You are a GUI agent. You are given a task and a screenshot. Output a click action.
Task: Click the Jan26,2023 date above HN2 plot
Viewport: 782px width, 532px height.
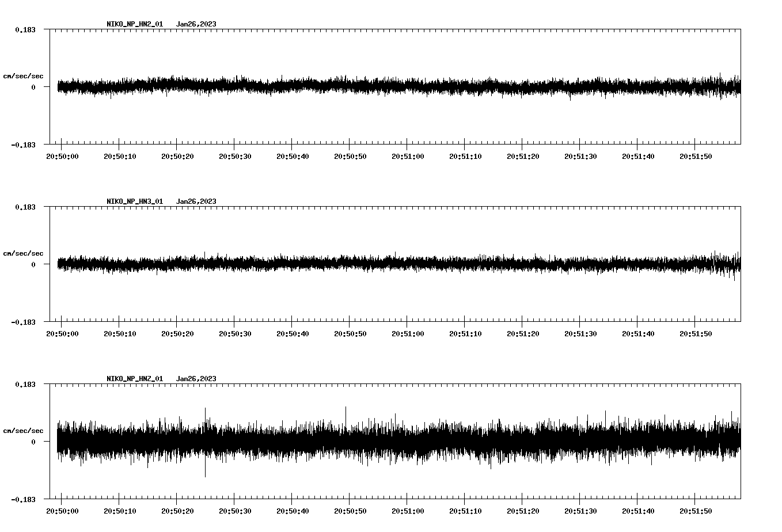tap(196, 24)
